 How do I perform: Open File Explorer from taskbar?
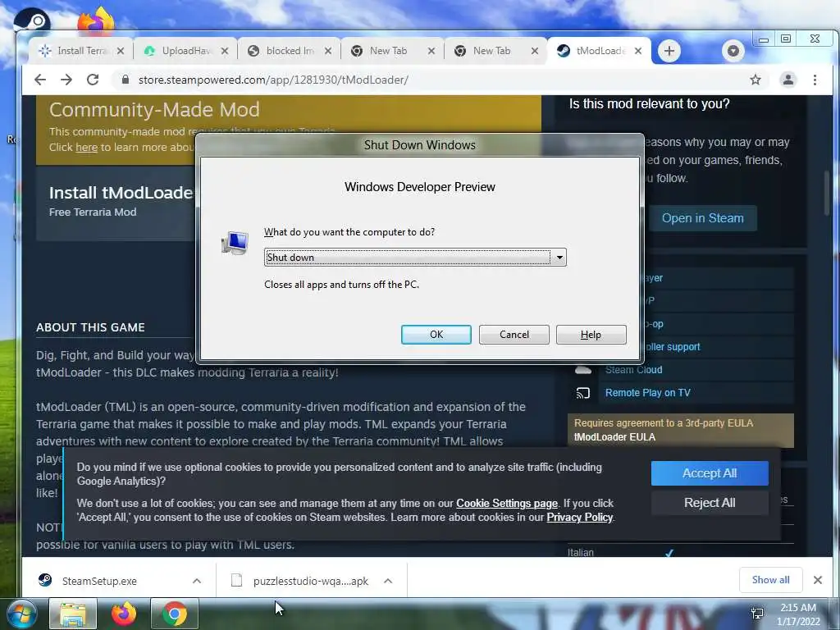click(73, 614)
